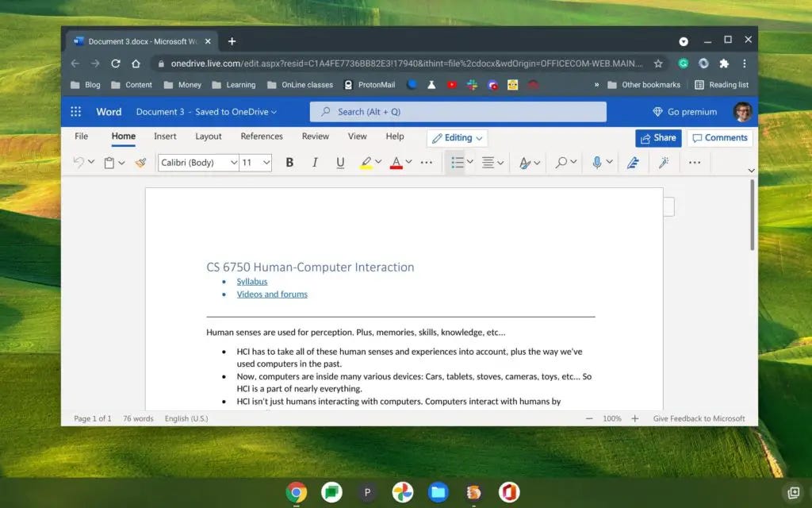Expand font color dropdown arrow
The height and width of the screenshot is (508, 812).
[408, 162]
